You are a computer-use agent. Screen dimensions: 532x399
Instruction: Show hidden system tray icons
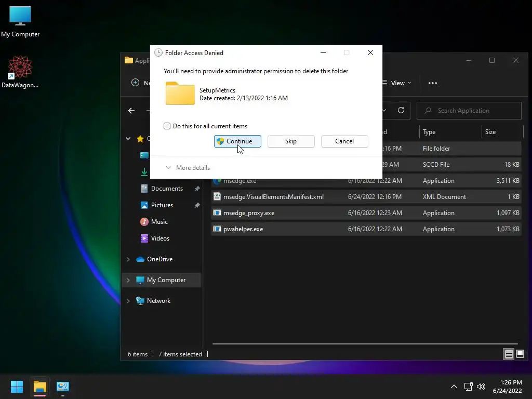(454, 387)
